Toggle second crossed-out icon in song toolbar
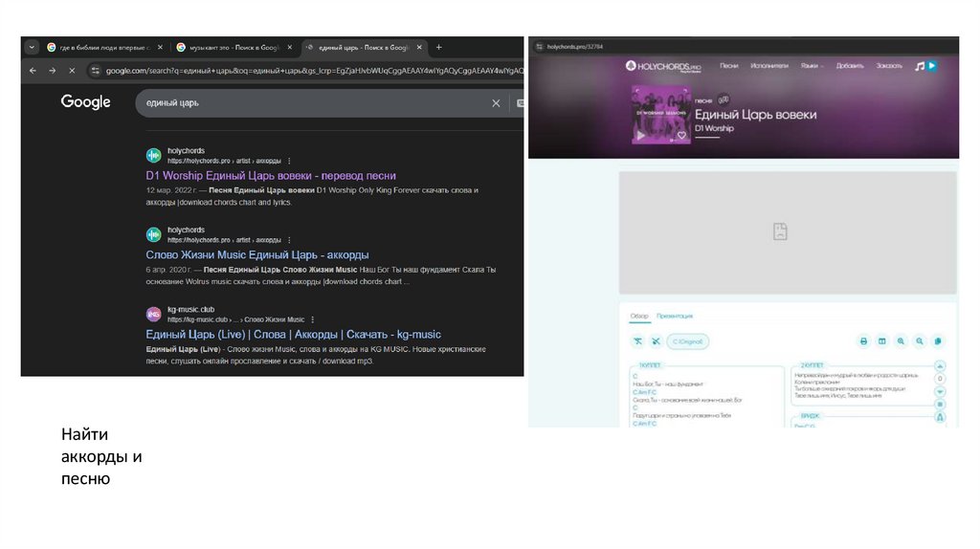Viewport: 980px width, 549px height. pos(656,341)
